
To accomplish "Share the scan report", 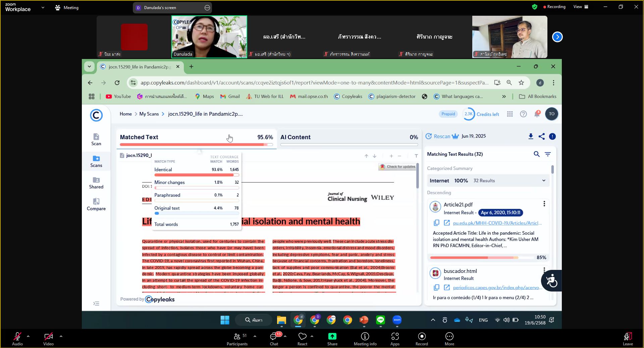I will pyautogui.click(x=541, y=136).
